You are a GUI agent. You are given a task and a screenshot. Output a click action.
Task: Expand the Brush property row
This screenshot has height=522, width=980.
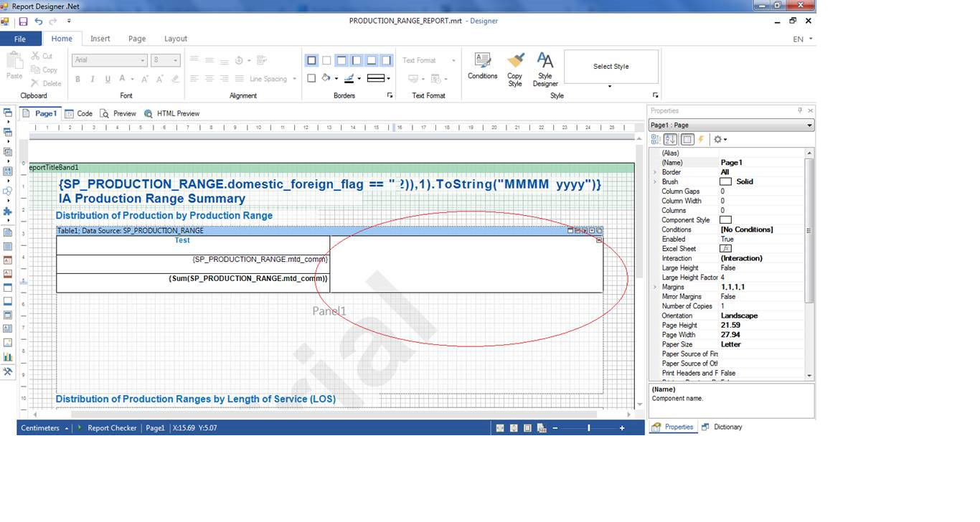pos(654,181)
